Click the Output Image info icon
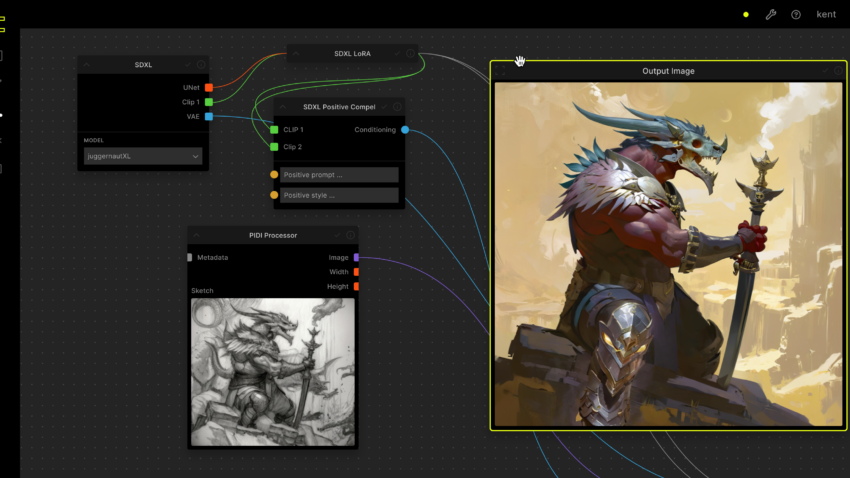 pos(838,71)
